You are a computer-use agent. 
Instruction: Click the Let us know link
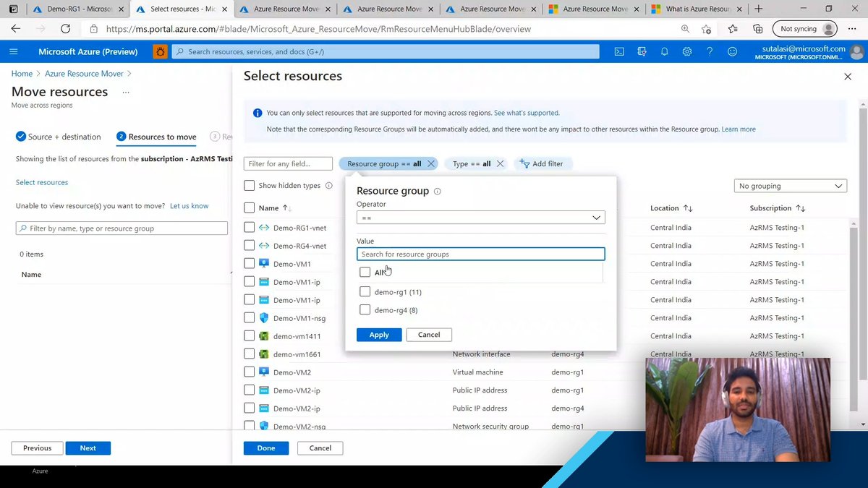189,206
